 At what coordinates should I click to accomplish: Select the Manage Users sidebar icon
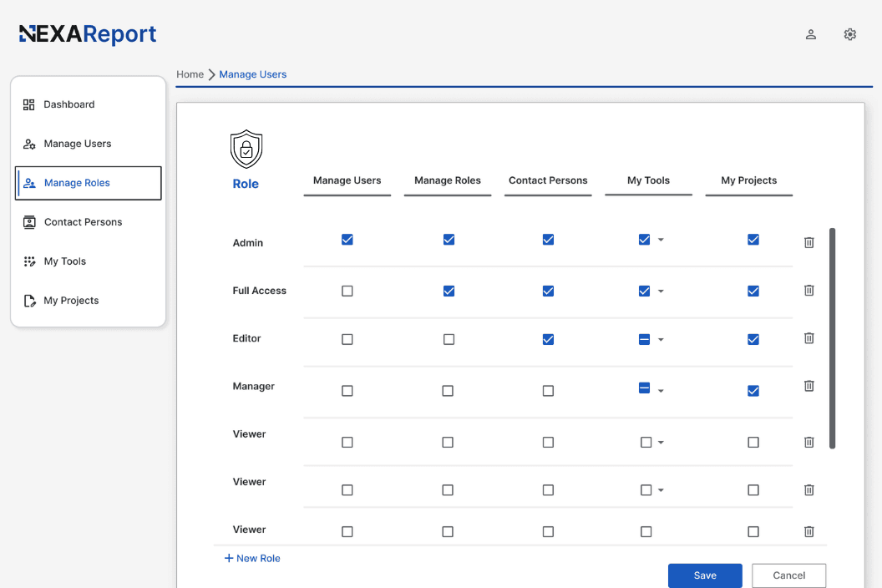[28, 143]
